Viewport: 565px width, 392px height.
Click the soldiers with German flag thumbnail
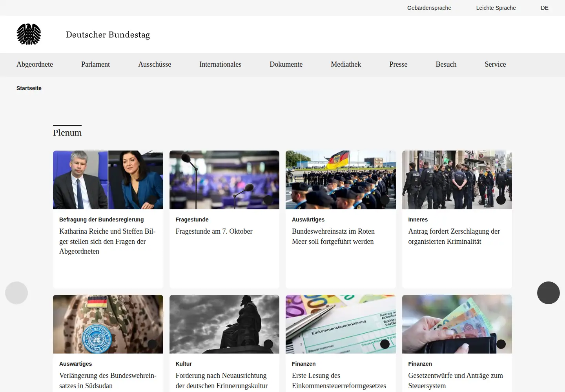click(x=341, y=180)
